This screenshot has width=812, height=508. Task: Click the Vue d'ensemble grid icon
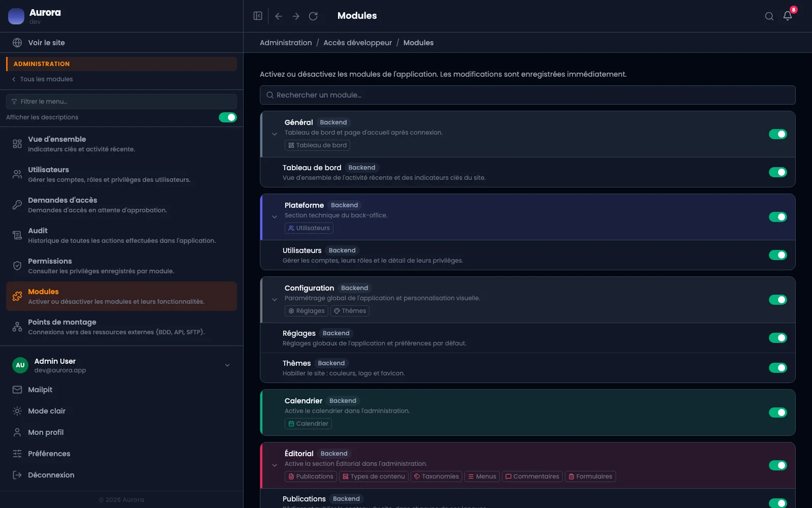17,144
